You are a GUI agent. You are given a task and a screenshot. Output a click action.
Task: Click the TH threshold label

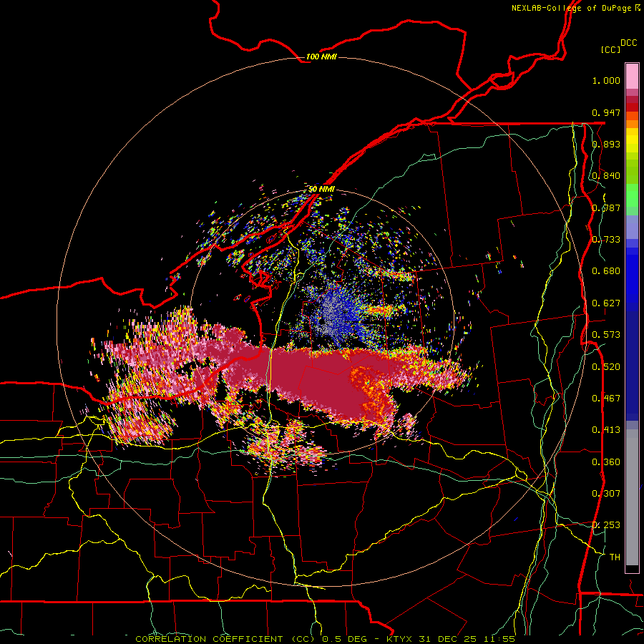coord(615,557)
